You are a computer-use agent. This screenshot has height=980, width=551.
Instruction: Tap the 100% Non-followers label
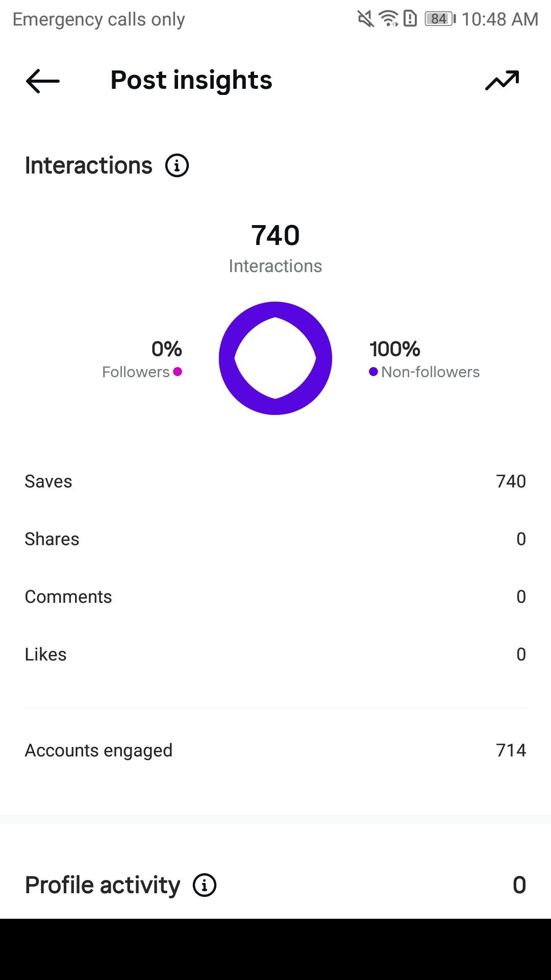424,360
